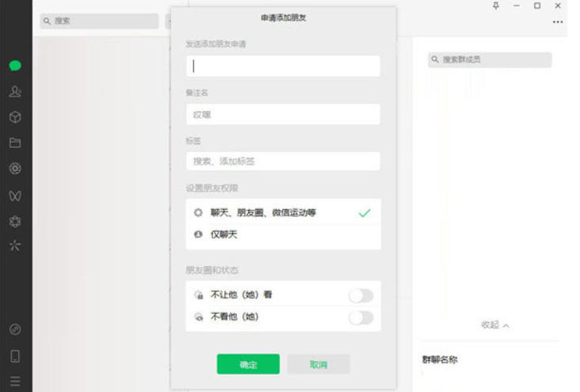Click the 备注名 remark field
Image resolution: width=580 pixels, height=392 pixels.
[x=283, y=114]
